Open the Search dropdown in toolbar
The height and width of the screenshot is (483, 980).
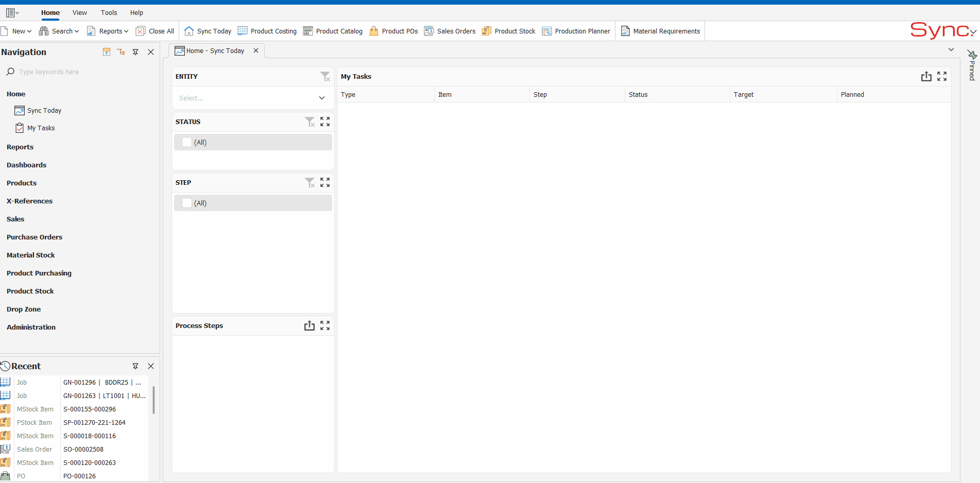pyautogui.click(x=59, y=31)
